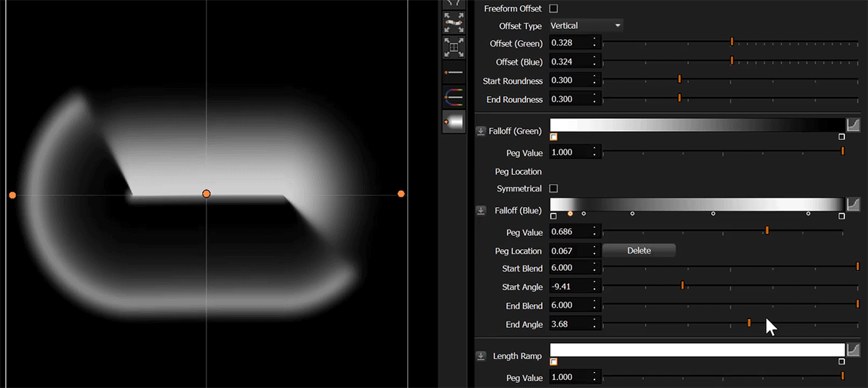Open the Offset Type dropdown
The image size is (868, 388).
pyautogui.click(x=586, y=26)
